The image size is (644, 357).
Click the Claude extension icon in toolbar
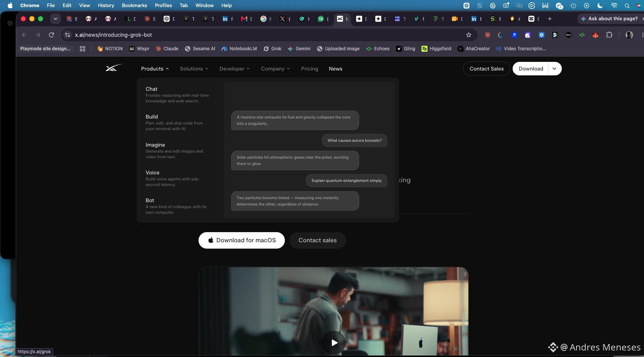coord(488,35)
